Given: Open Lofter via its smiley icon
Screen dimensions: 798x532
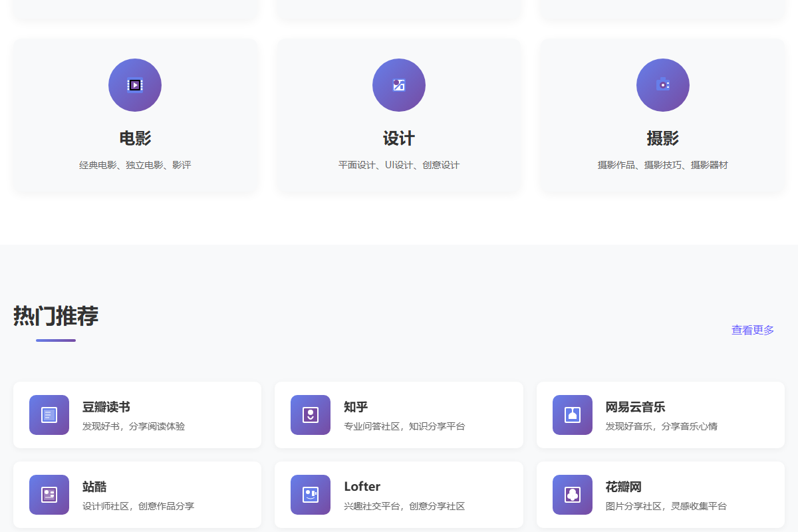Looking at the screenshot, I should 310,494.
